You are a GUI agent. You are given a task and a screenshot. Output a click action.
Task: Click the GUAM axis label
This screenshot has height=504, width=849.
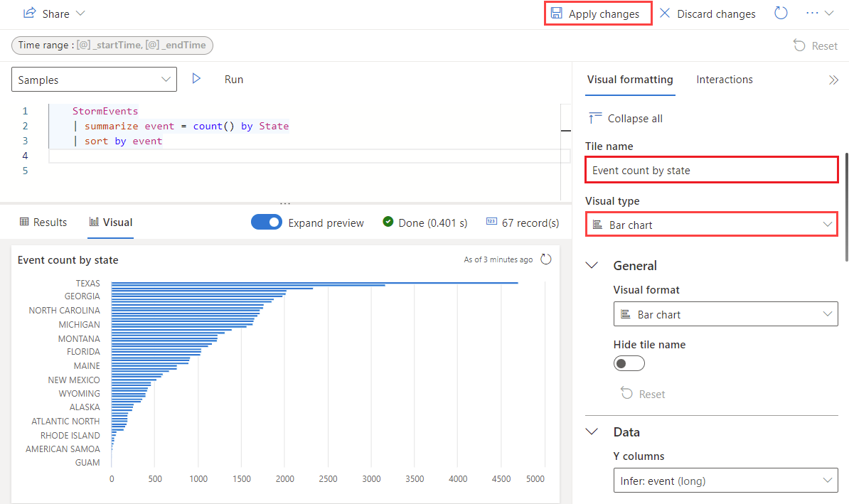point(87,462)
